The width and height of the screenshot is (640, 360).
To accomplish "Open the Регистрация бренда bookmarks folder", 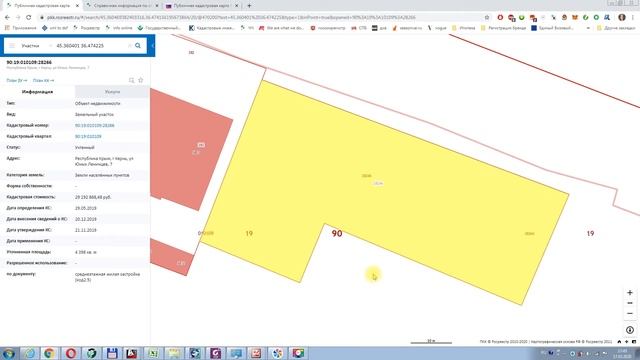I will (504, 28).
